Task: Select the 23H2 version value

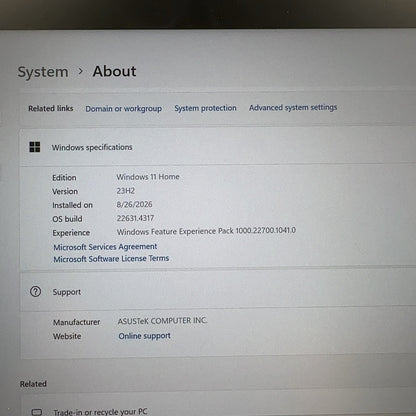Action: pyautogui.click(x=126, y=191)
